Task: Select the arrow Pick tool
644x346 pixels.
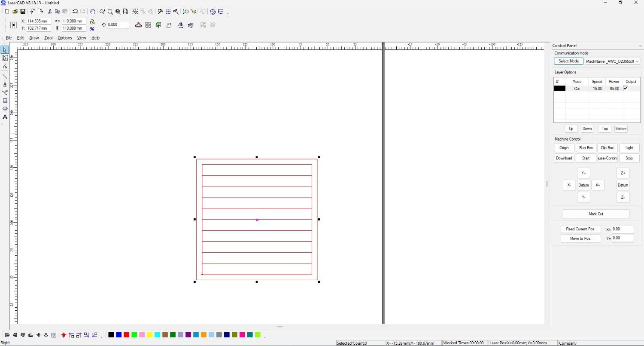Action: click(5, 50)
